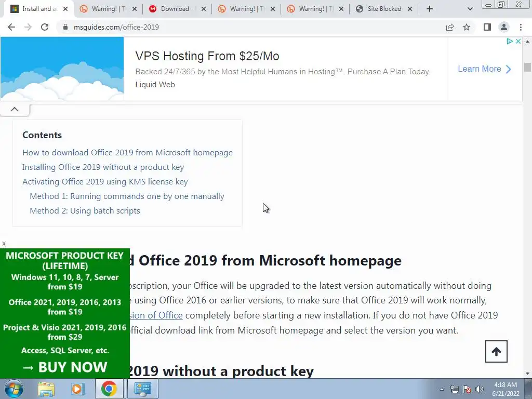Click the network tray icon
Viewport: 532px width, 399px height.
pos(454,390)
